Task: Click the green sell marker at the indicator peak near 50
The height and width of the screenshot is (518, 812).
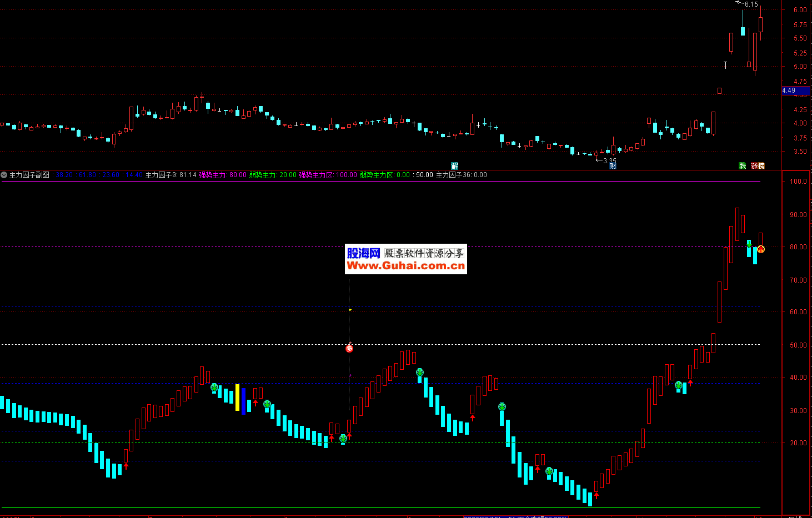Action: [x=420, y=373]
